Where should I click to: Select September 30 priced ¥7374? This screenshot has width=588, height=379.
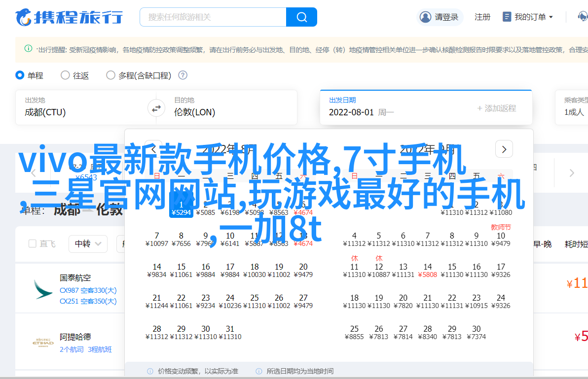coord(476,333)
